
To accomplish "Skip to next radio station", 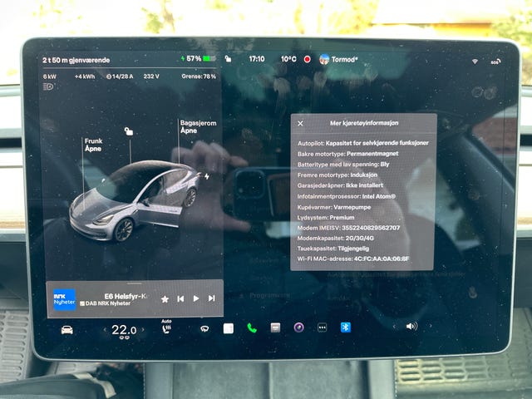I will 211,298.
